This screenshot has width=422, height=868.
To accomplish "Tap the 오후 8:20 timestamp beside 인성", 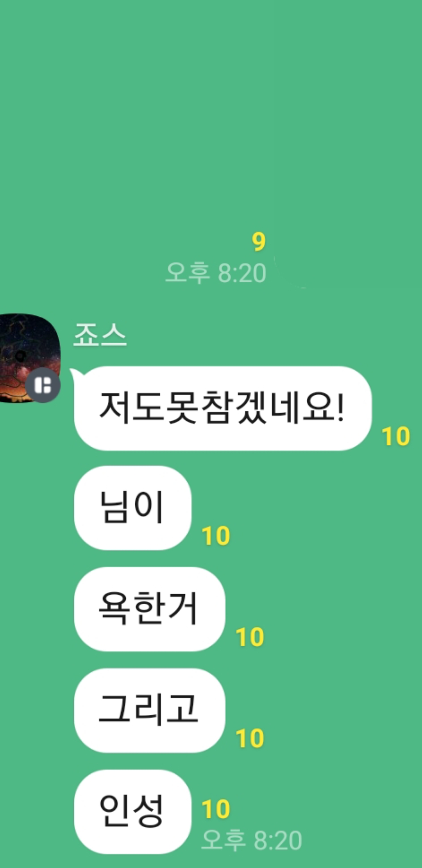I will pyautogui.click(x=252, y=840).
